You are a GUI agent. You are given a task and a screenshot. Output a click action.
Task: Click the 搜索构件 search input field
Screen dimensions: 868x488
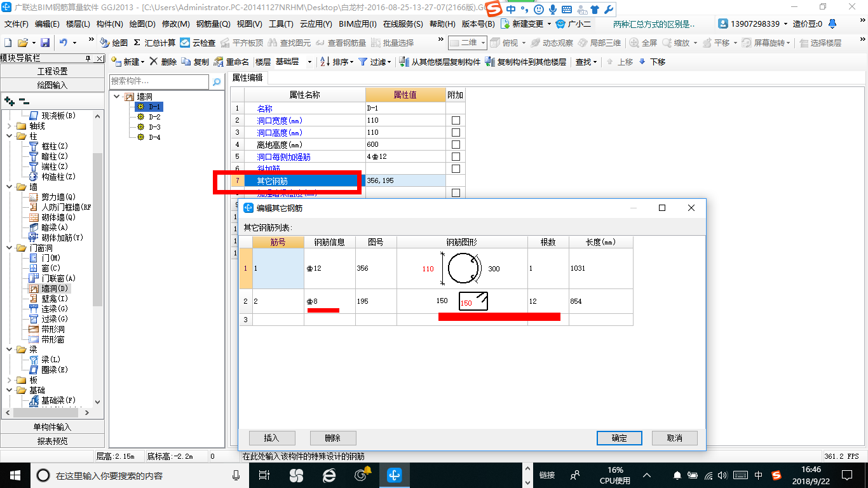tap(159, 81)
